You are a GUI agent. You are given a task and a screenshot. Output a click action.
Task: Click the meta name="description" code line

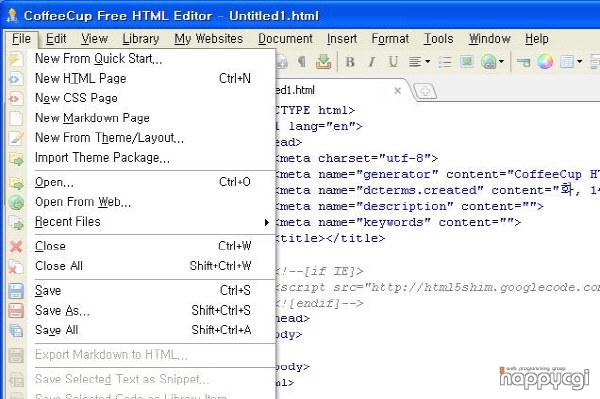click(x=409, y=207)
